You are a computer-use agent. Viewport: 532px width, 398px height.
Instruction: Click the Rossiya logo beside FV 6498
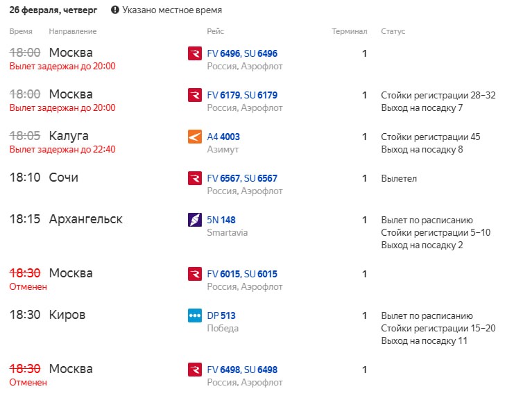(195, 370)
